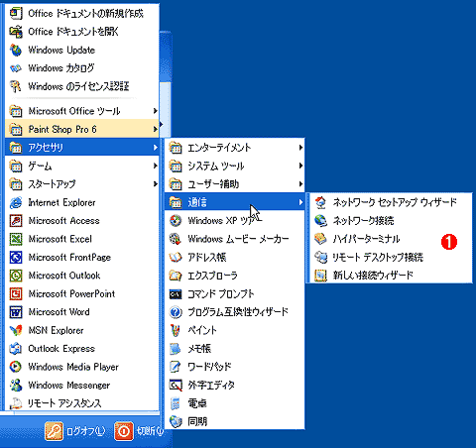Click the リモート デスクトップ接続 icon
Screen dimensions: 476x448
(x=320, y=257)
